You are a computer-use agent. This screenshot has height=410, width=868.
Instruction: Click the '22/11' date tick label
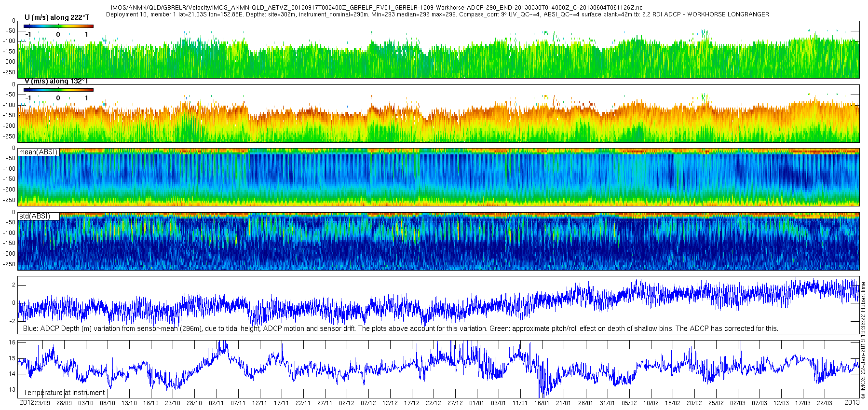(303, 403)
